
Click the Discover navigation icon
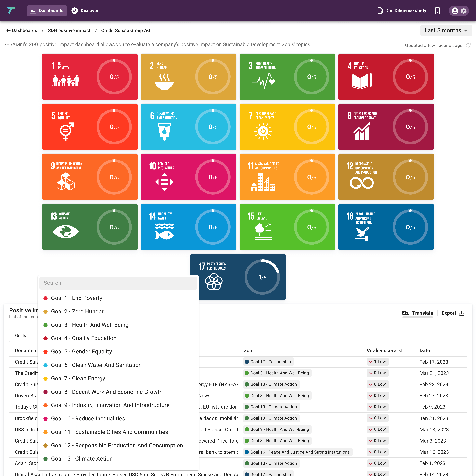point(75,10)
